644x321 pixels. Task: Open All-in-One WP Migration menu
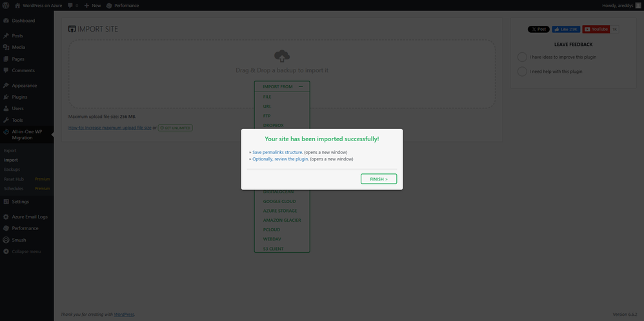tap(26, 135)
